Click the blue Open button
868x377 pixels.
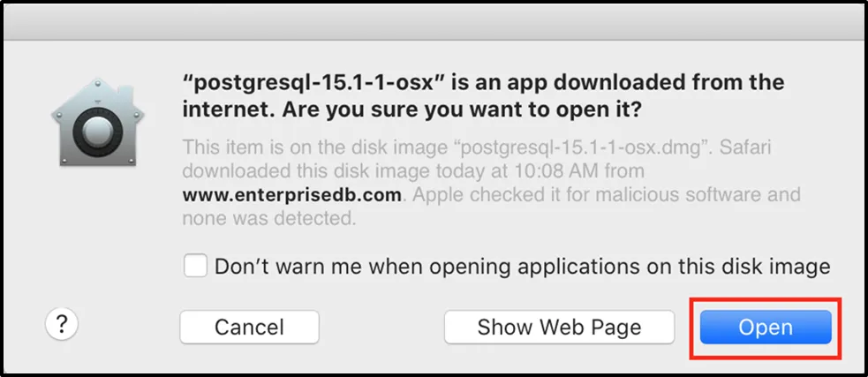(x=766, y=328)
